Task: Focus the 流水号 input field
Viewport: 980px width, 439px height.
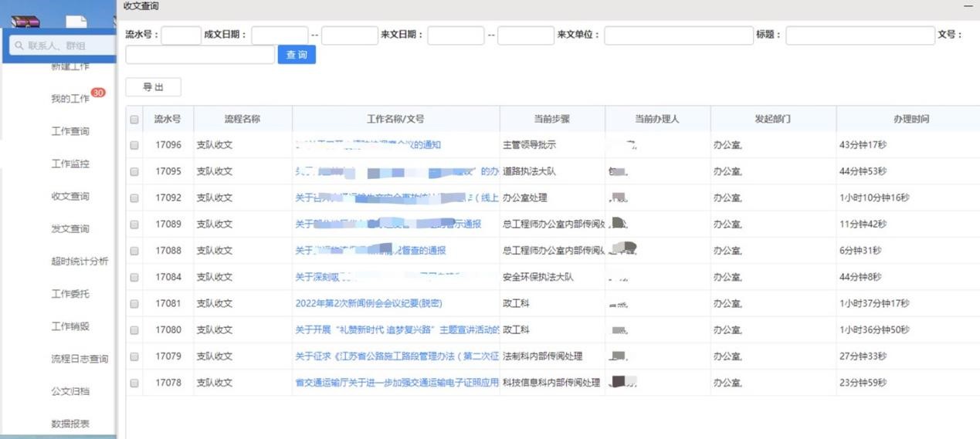Action: click(181, 35)
